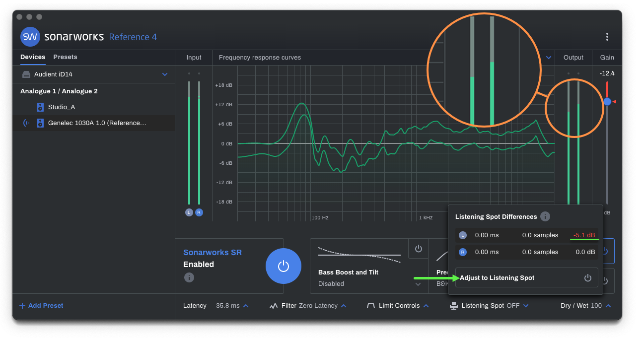Screen dimensions: 644x338
Task: Expand the Limit Controls panel
Action: (x=426, y=306)
